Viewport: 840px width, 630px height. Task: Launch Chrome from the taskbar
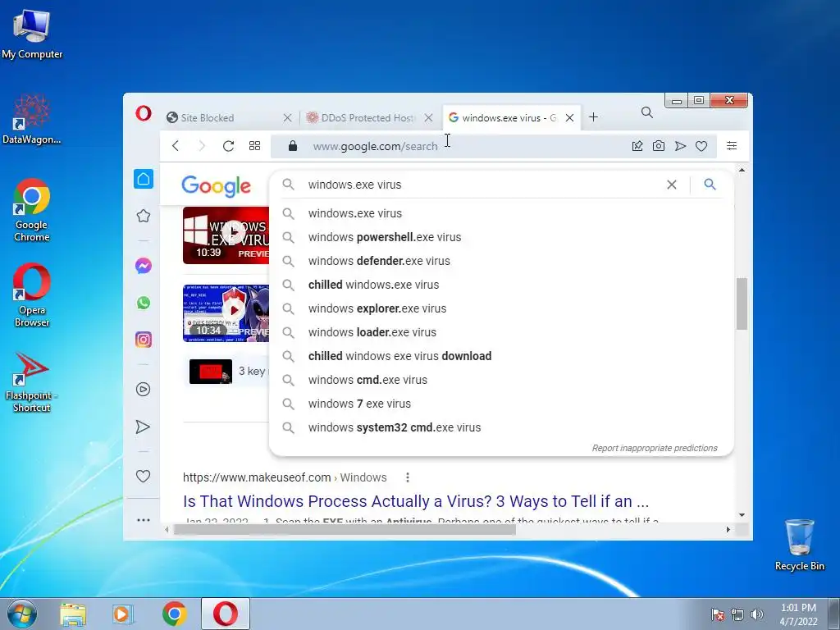pos(174,614)
